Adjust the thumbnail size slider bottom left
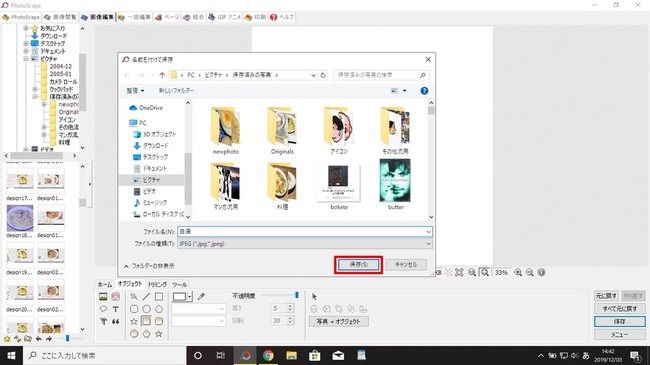Viewport: 650px width, 365px height. tap(67, 338)
